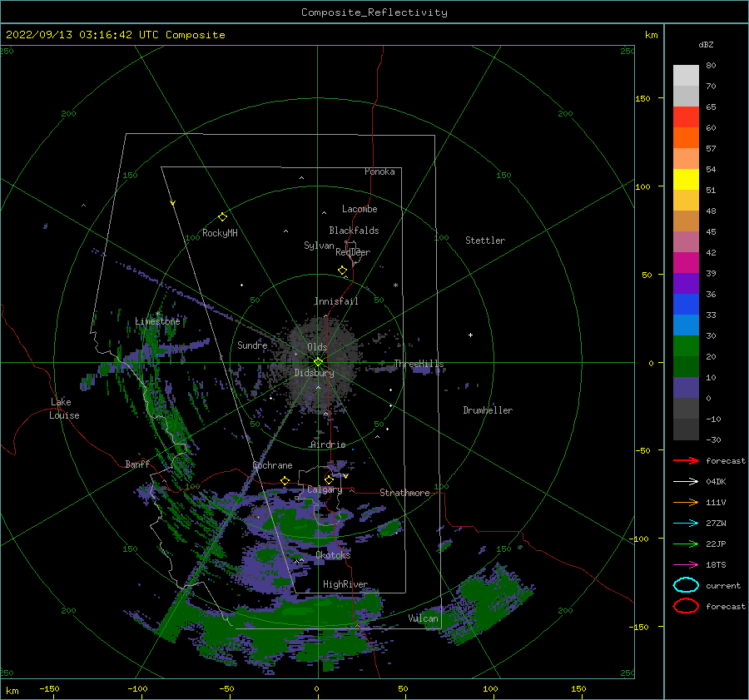Click the cyan 'current' ellipse legend icon
The width and height of the screenshot is (749, 700).
(686, 585)
